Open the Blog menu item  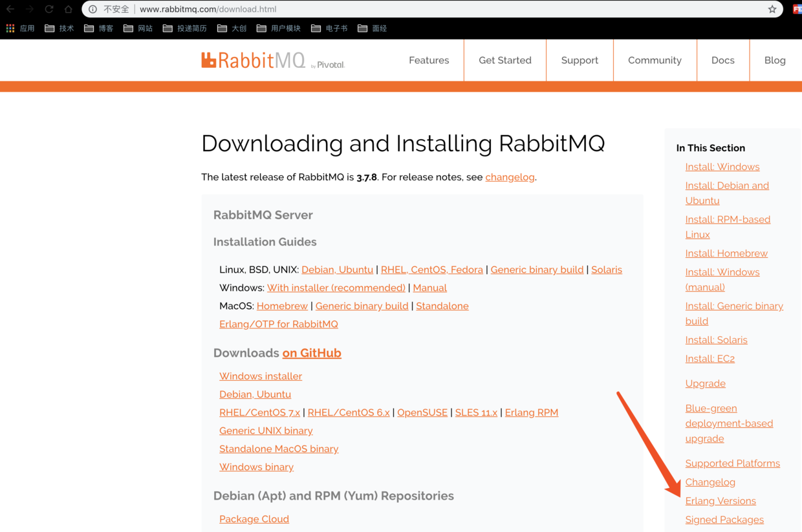pos(775,60)
